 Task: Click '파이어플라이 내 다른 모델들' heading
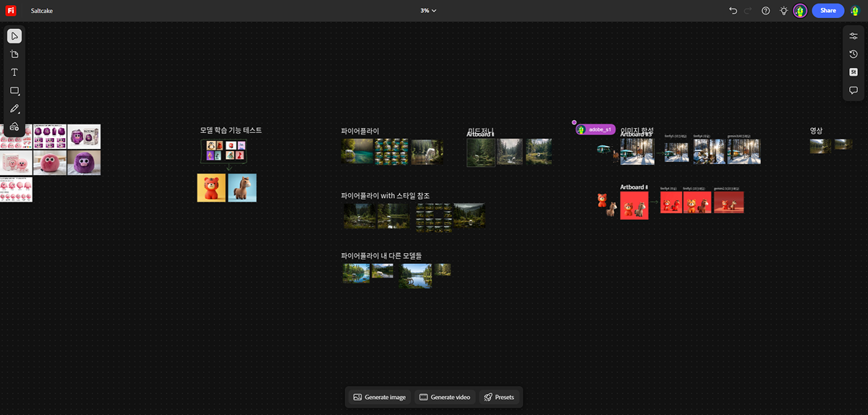[381, 256]
